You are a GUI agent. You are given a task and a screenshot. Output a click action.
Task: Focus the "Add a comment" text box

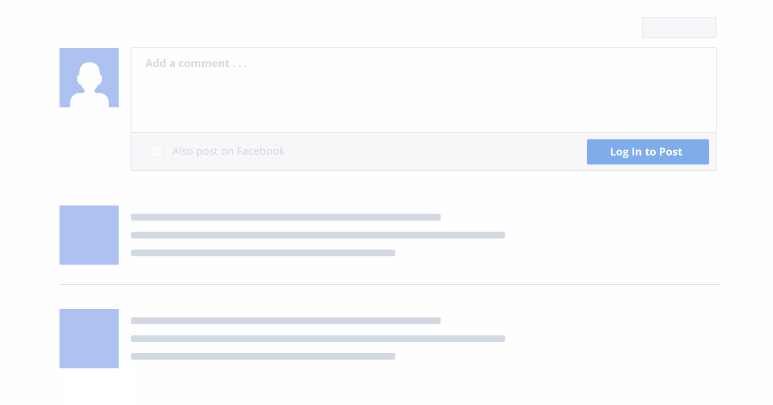point(423,90)
